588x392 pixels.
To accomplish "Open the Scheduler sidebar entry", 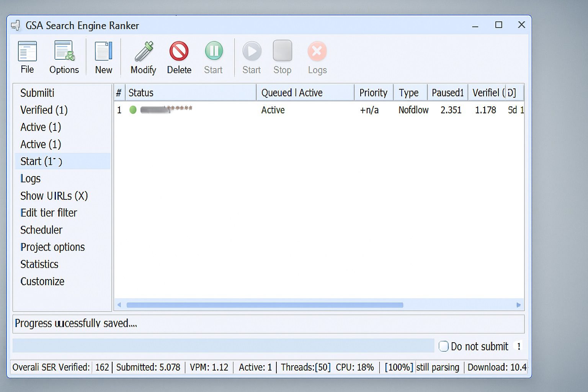I will tap(41, 230).
